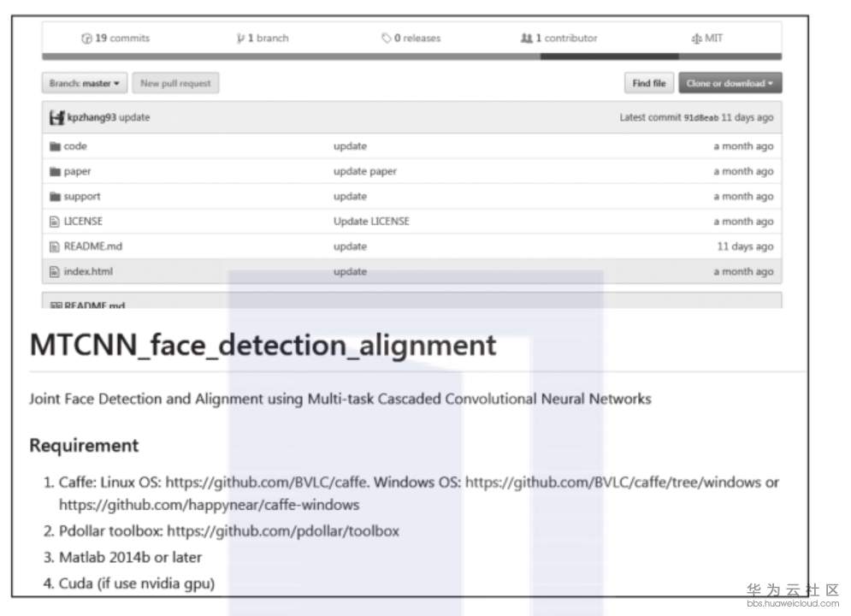Open 'Update LICENSE' commit message

point(371,221)
